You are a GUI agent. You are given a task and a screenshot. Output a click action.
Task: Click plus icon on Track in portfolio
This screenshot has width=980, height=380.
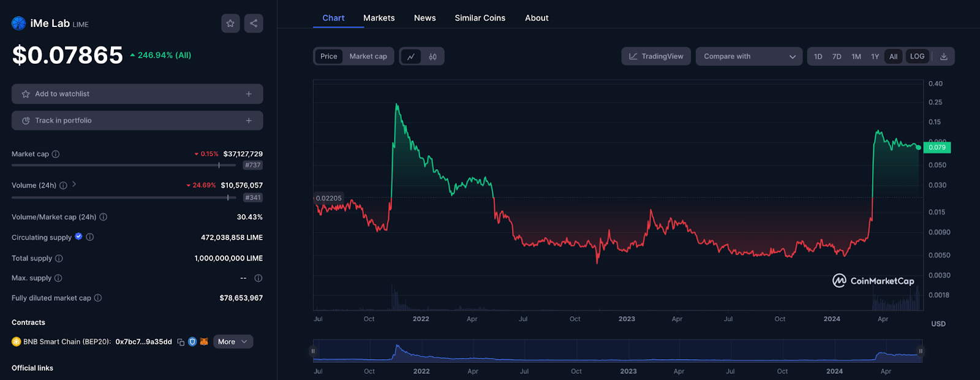[x=249, y=121]
